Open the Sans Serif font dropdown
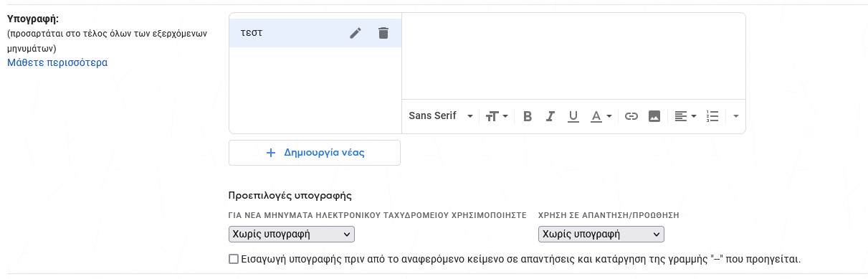The height and width of the screenshot is (279, 868). coord(441,116)
